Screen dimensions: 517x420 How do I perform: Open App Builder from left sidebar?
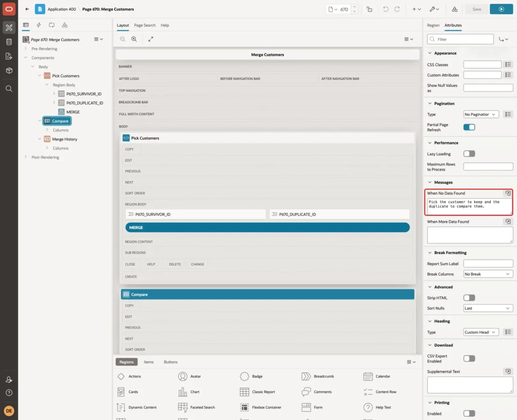pos(9,27)
